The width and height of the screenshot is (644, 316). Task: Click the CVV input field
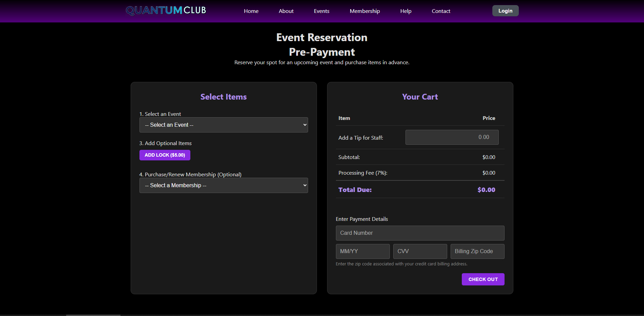pos(420,251)
